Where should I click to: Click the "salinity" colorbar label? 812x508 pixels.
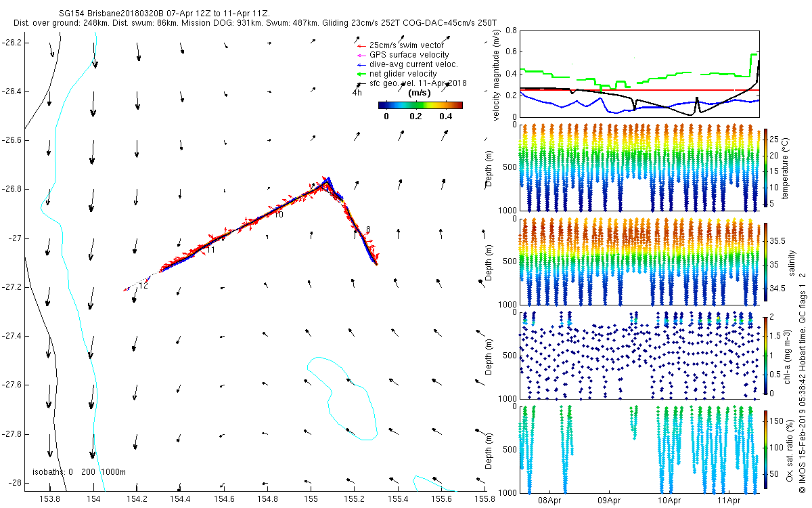pyautogui.click(x=792, y=261)
